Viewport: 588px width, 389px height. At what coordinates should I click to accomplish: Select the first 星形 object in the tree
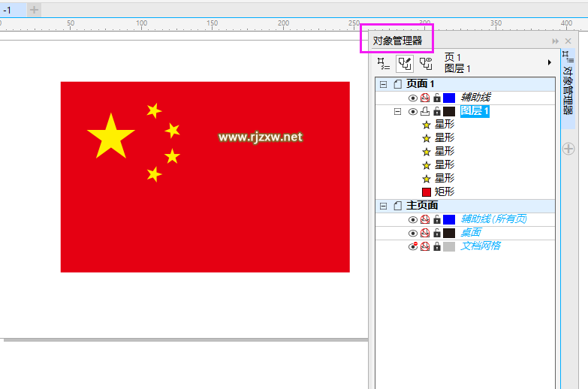click(x=445, y=125)
